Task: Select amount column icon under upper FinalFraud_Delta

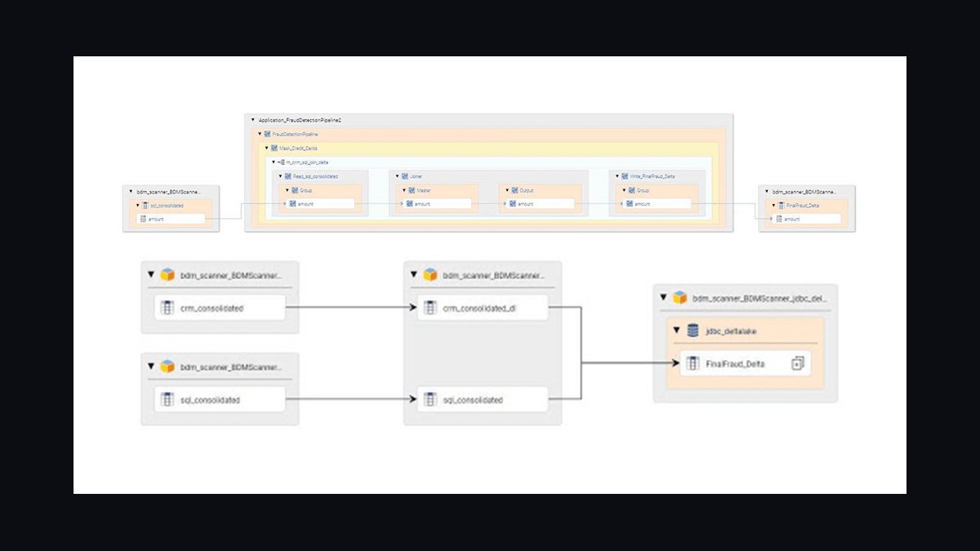Action: [x=779, y=219]
